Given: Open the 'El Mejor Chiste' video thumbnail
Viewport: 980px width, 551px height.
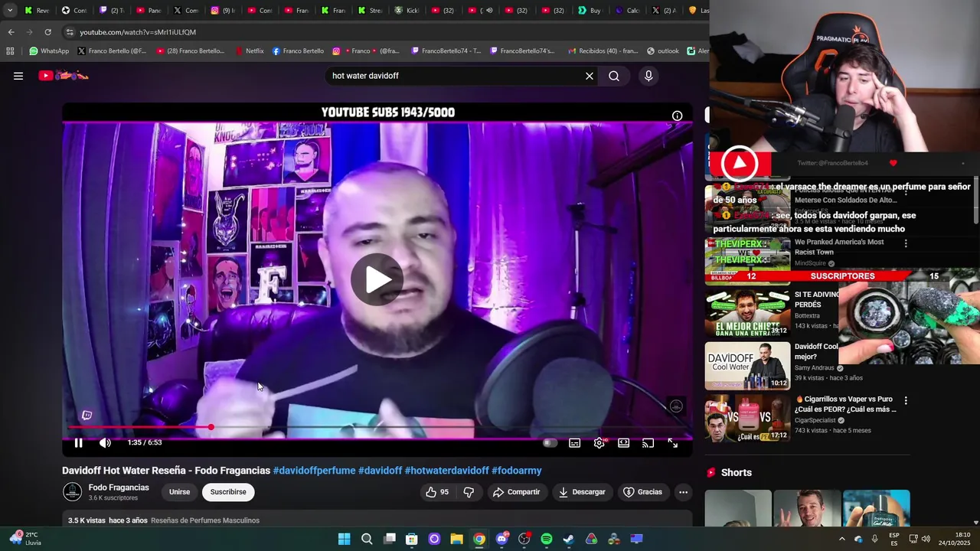Looking at the screenshot, I should click(747, 313).
